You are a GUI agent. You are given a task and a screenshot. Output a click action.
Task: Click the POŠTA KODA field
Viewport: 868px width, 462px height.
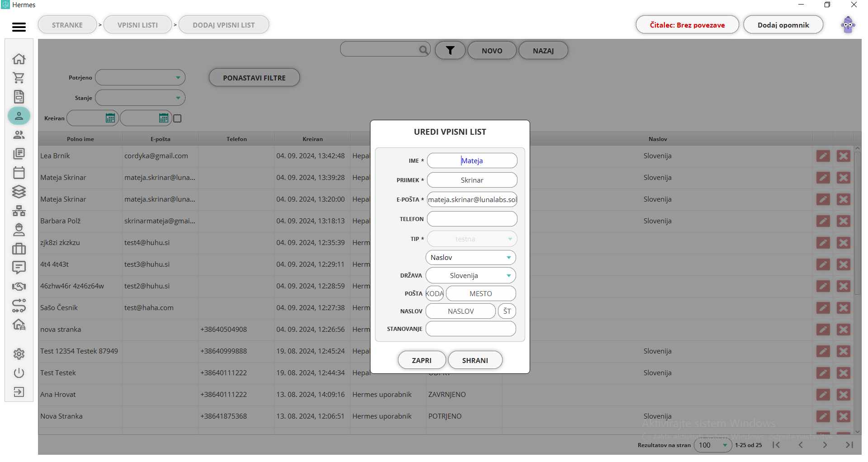pos(435,293)
